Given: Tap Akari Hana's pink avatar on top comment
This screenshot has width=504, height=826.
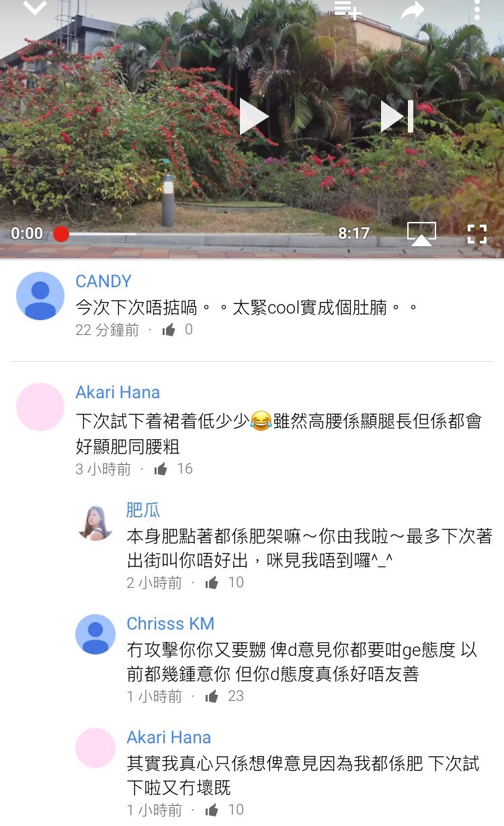Looking at the screenshot, I should pos(40,407).
